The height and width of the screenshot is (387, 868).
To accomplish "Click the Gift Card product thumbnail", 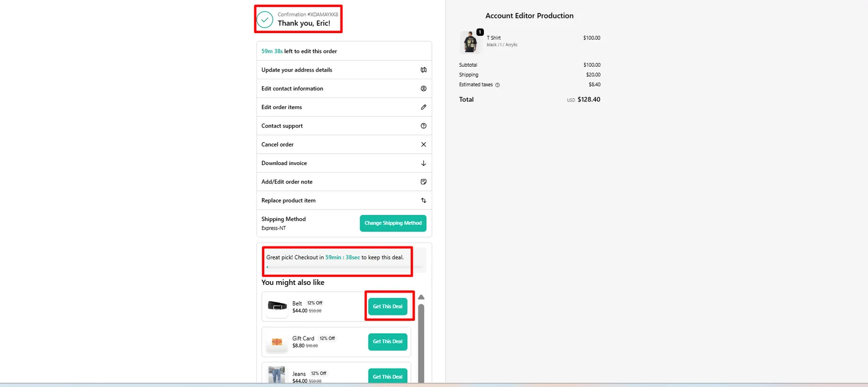I will [x=277, y=342].
